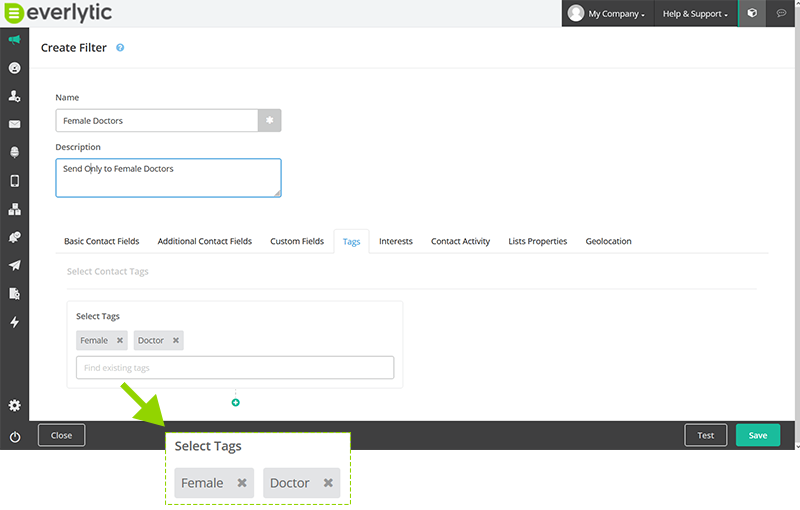Switch to Basic Contact Fields tab
Viewport: 800px width, 510px height.
coord(102,241)
